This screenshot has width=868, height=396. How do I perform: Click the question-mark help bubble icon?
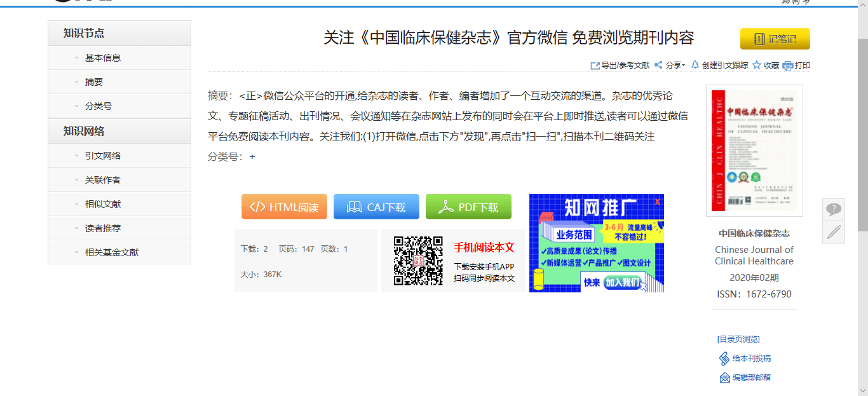833,209
